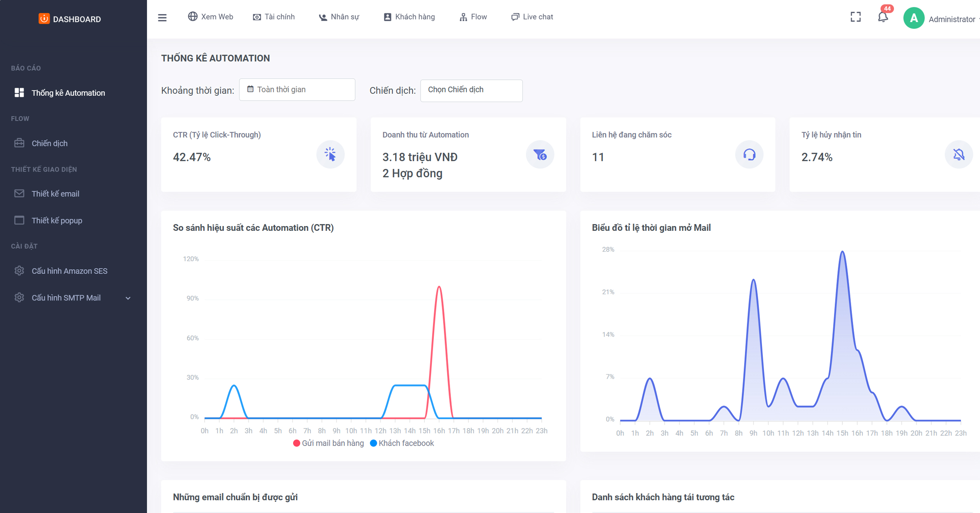980x513 pixels.
Task: Open the notifications bell icon
Action: 883,17
